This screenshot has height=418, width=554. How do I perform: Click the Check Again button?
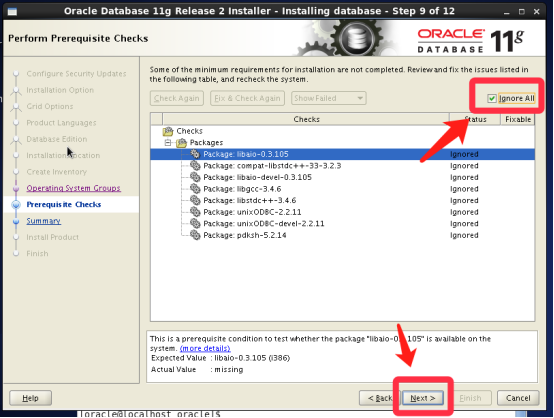point(177,98)
